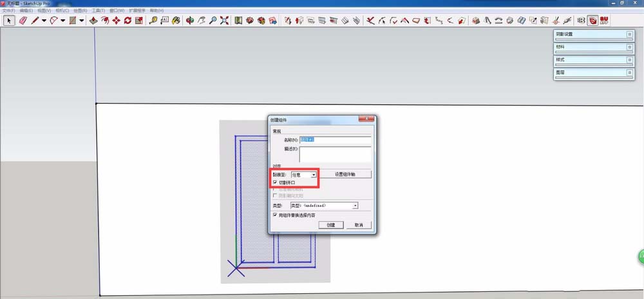The height and width of the screenshot is (299, 644).
Task: Activate the Push/Pull tool
Action: point(93,21)
